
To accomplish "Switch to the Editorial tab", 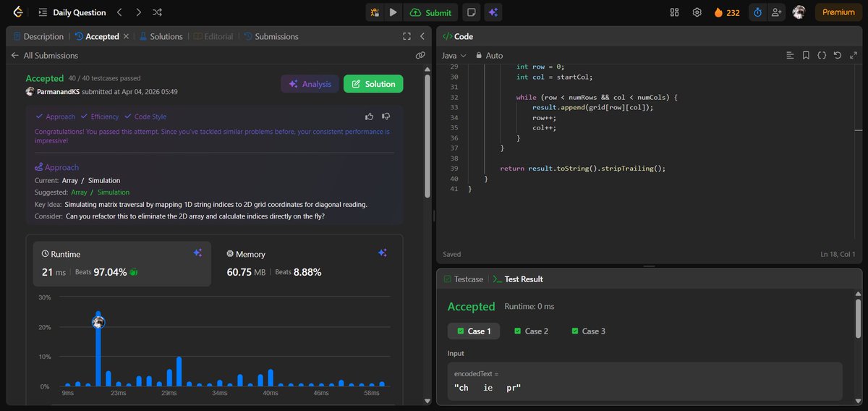I will point(213,36).
